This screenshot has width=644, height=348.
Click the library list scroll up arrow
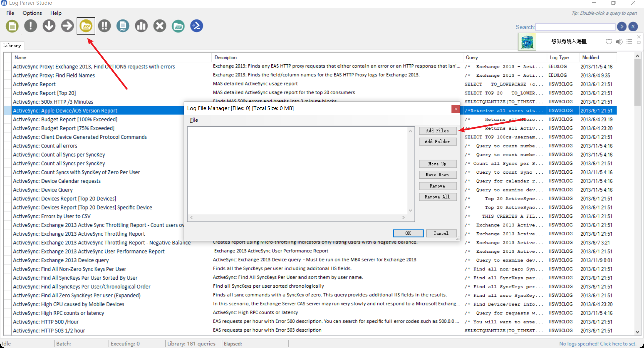click(x=637, y=56)
